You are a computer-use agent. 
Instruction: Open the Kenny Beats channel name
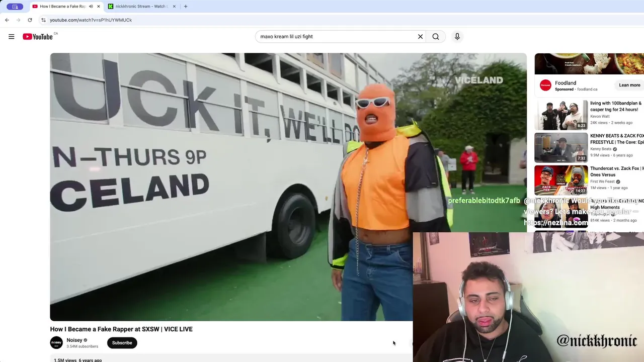(601, 149)
